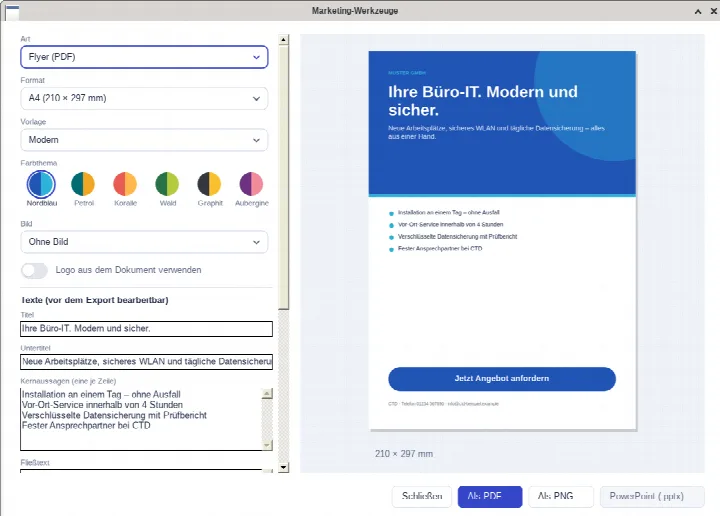Image resolution: width=720 pixels, height=516 pixels.
Task: Click the '210 × 297 mm' size label
Action: [404, 454]
